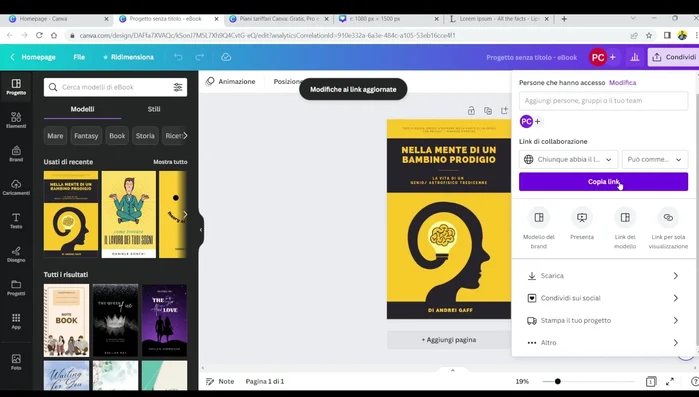The height and width of the screenshot is (397, 699).
Task: Click the redo arrow in header
Action: coord(199,57)
